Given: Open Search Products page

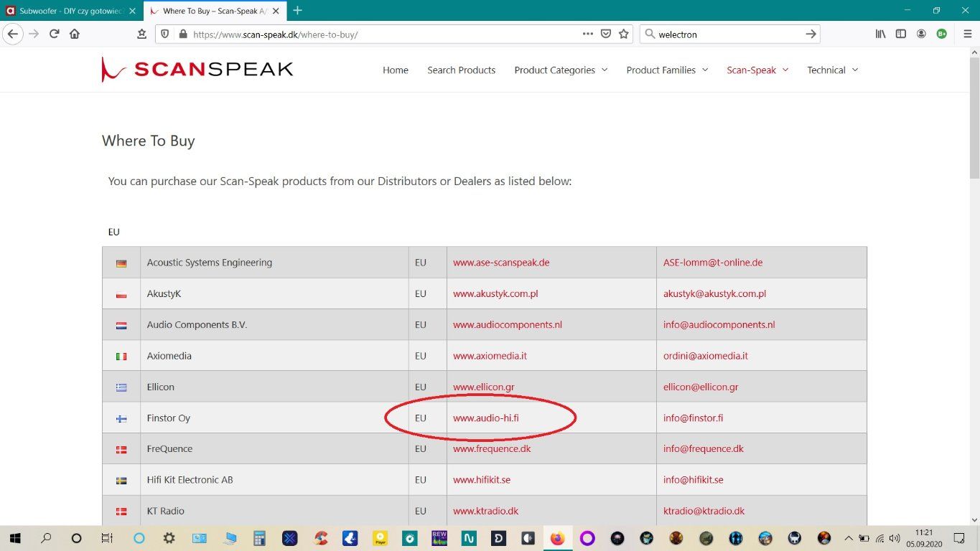Looking at the screenshot, I should point(461,70).
